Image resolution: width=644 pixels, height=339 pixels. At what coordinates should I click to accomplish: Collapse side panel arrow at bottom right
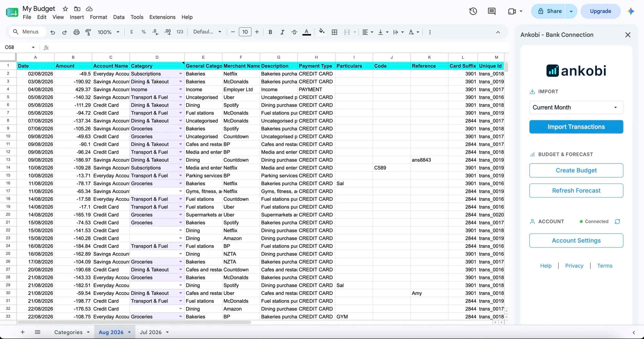click(x=634, y=333)
